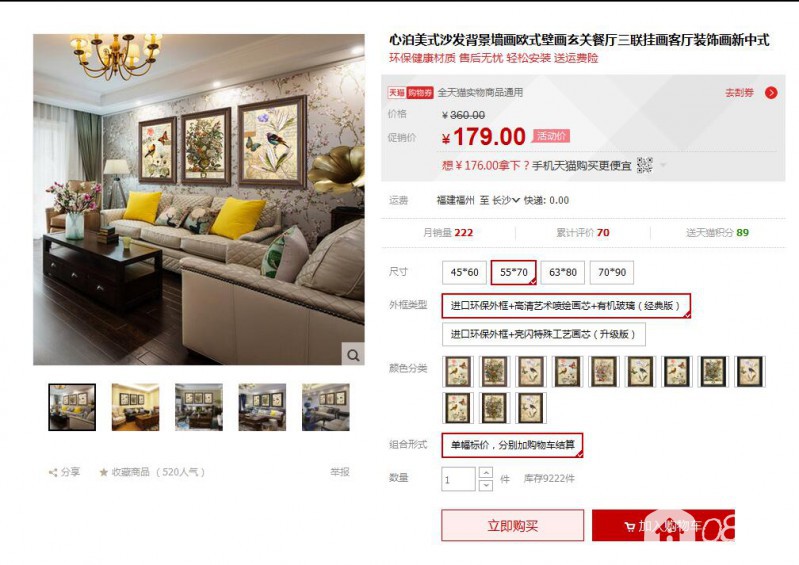Open the 月销量 222 sales tab
Viewport: 799px width, 565px height.
448,233
